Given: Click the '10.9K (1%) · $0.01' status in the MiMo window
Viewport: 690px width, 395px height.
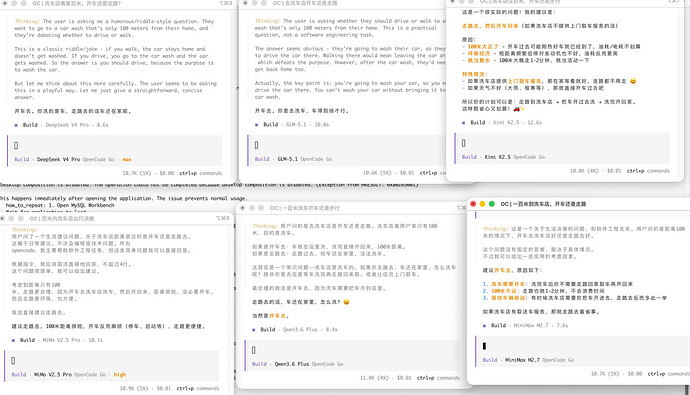Looking at the screenshot, I should point(146,388).
